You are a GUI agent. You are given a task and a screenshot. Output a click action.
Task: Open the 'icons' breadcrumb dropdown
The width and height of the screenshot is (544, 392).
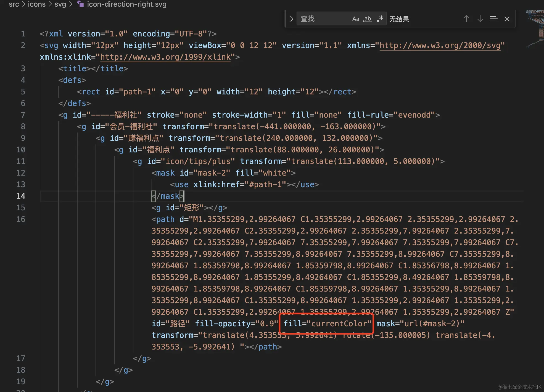(37, 4)
